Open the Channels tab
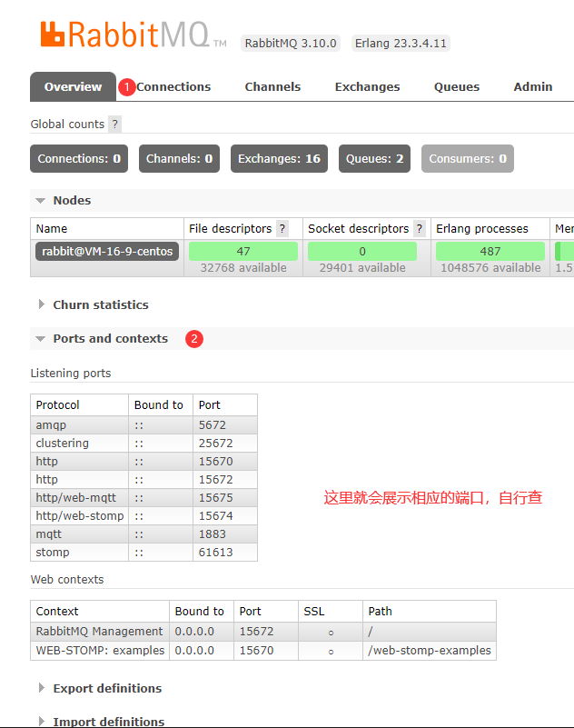The image size is (574, 728). click(272, 87)
